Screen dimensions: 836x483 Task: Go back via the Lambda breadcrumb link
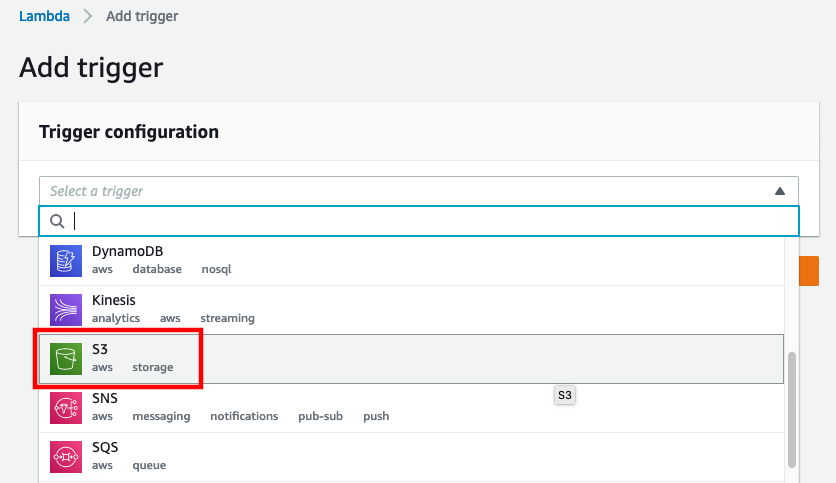tap(44, 16)
